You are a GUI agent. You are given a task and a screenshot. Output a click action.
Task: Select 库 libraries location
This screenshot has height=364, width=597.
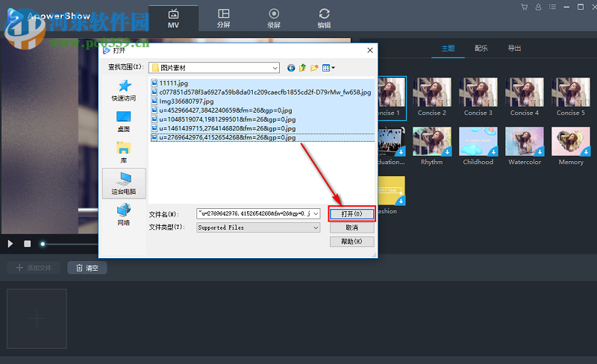(x=124, y=152)
